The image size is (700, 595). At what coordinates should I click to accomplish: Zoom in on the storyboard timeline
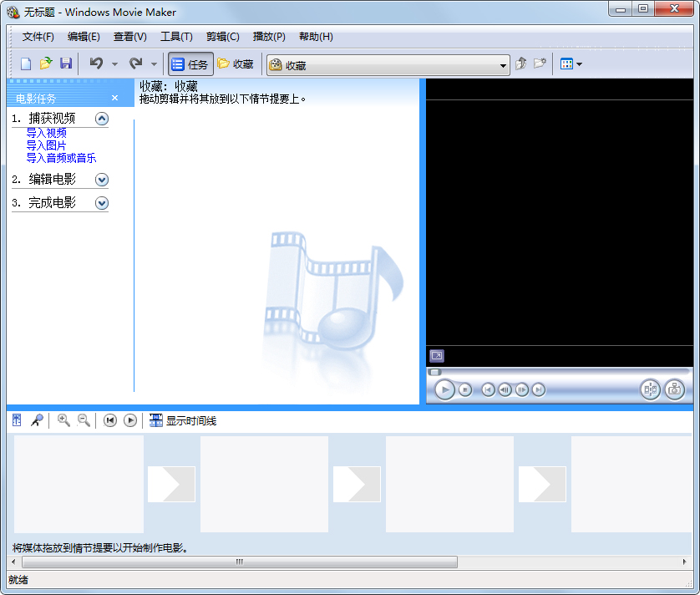tap(64, 420)
